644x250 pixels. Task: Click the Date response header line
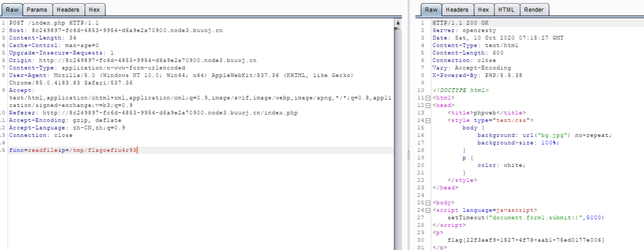498,38
